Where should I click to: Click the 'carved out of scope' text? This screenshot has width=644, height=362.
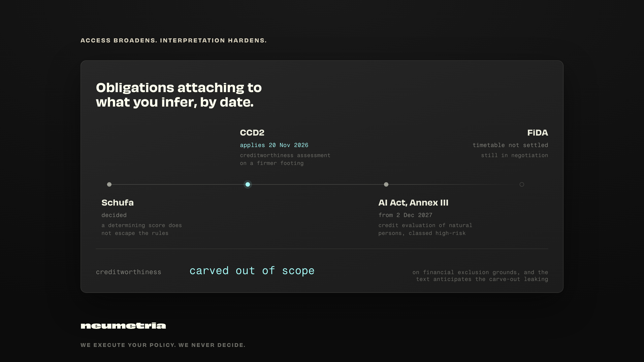tap(252, 271)
